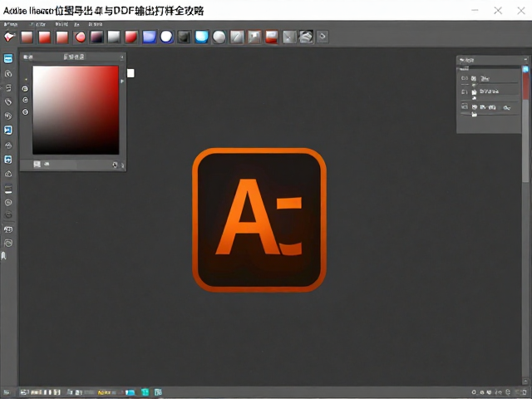The height and width of the screenshot is (399, 532).
Task: Select the red and white split square icon
Action: click(272, 37)
